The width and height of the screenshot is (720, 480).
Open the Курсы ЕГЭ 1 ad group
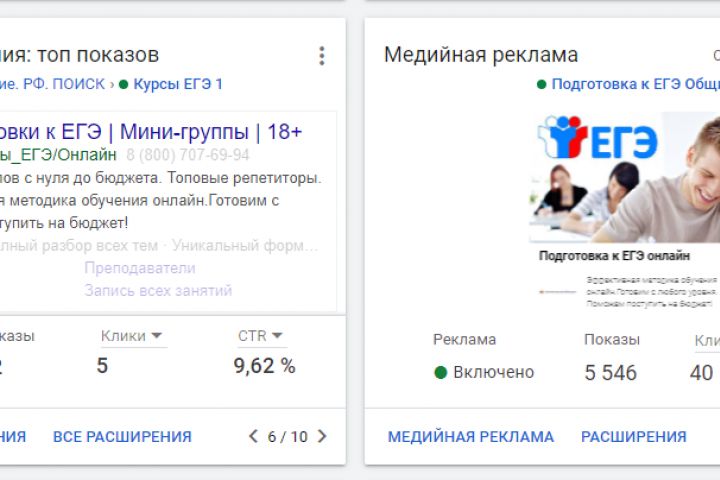pyautogui.click(x=178, y=84)
